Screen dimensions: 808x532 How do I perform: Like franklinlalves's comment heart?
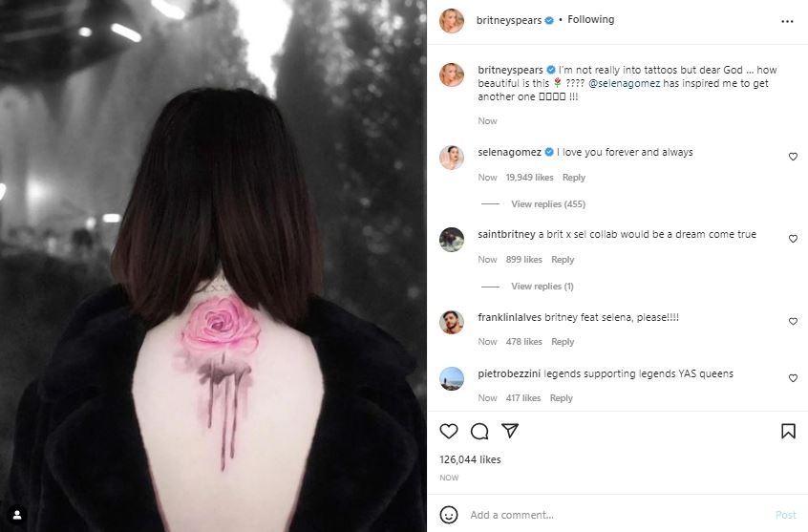(793, 321)
